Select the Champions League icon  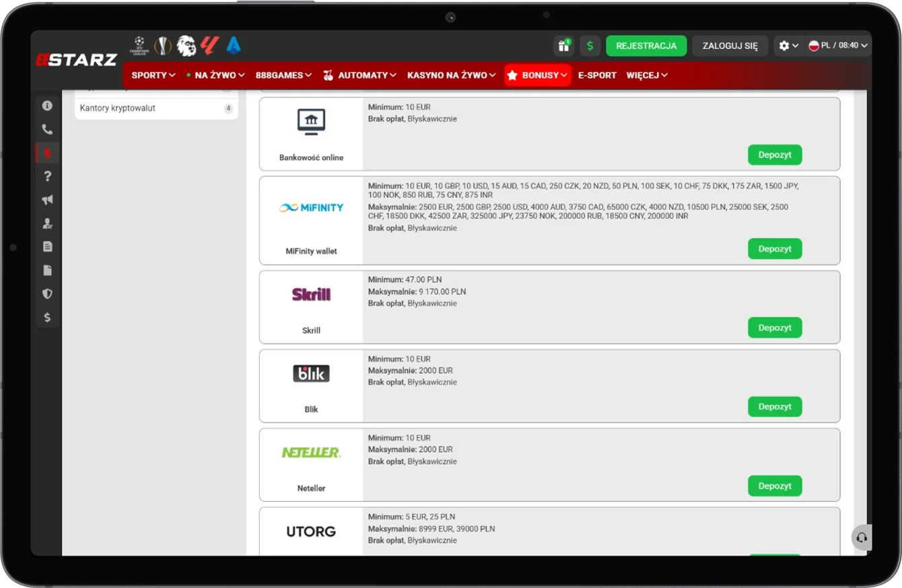coord(139,45)
